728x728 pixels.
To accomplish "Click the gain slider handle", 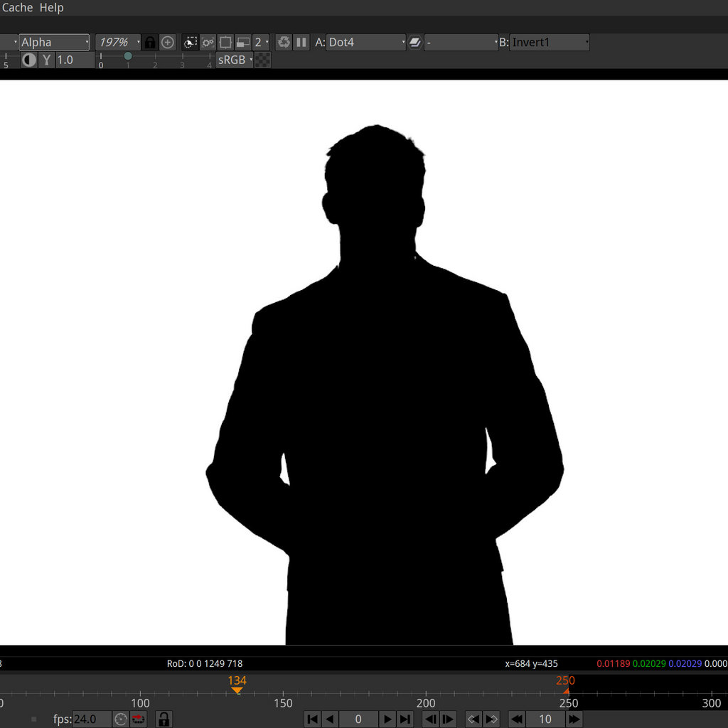I will (x=128, y=56).
